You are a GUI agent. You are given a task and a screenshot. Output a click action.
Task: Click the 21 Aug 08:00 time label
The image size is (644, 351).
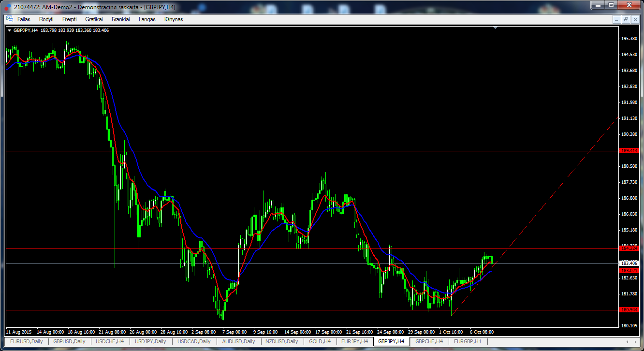coord(112,332)
